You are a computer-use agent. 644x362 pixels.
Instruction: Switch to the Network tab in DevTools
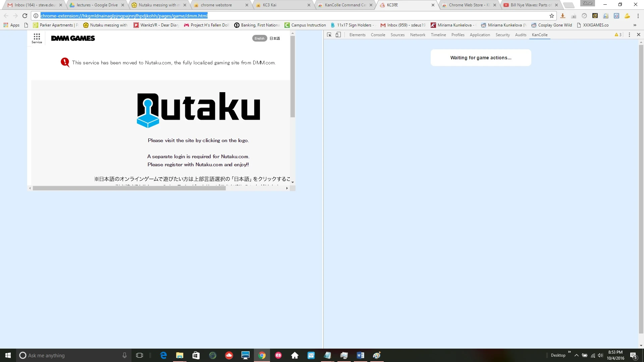coord(417,35)
